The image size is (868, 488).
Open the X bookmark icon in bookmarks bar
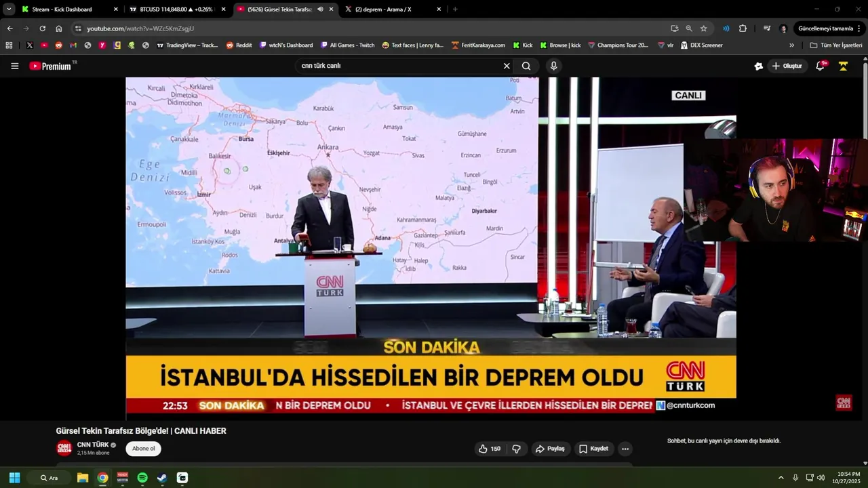pos(29,45)
